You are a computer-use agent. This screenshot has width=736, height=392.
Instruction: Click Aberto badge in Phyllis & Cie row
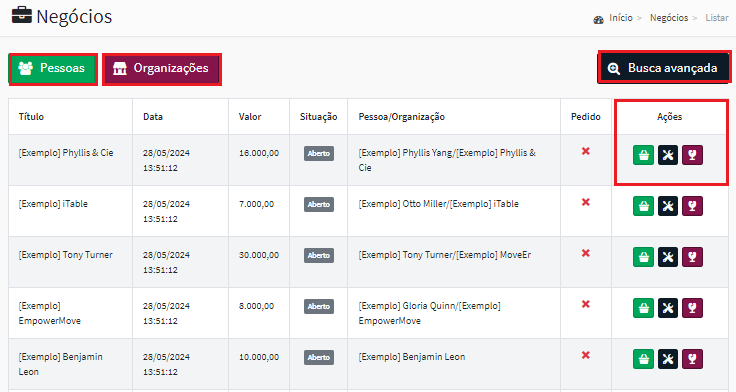[x=319, y=154]
